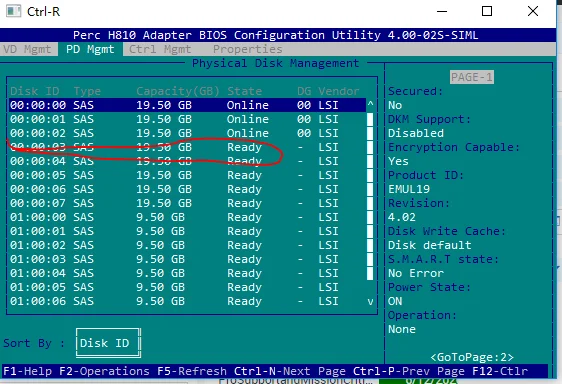Click the Encryption Capable value Yes
The image size is (562, 384).
pos(398,161)
